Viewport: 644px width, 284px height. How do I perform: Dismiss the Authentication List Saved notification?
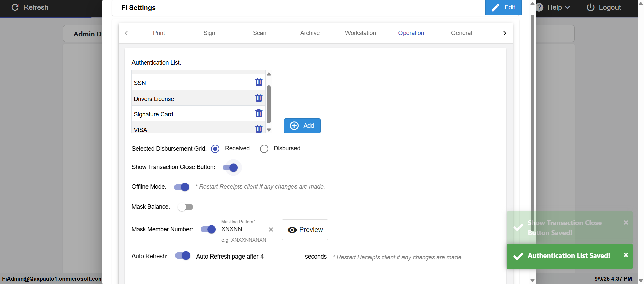(x=626, y=255)
